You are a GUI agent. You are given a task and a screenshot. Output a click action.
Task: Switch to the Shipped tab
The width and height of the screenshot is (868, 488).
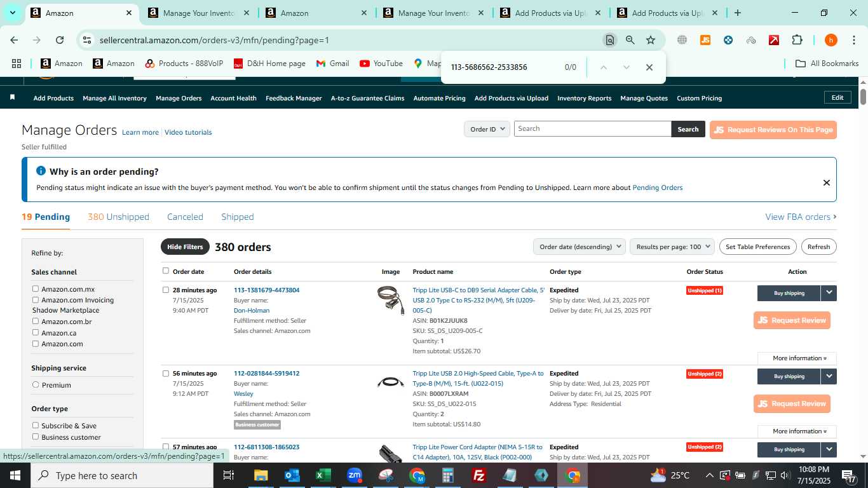[x=238, y=217]
